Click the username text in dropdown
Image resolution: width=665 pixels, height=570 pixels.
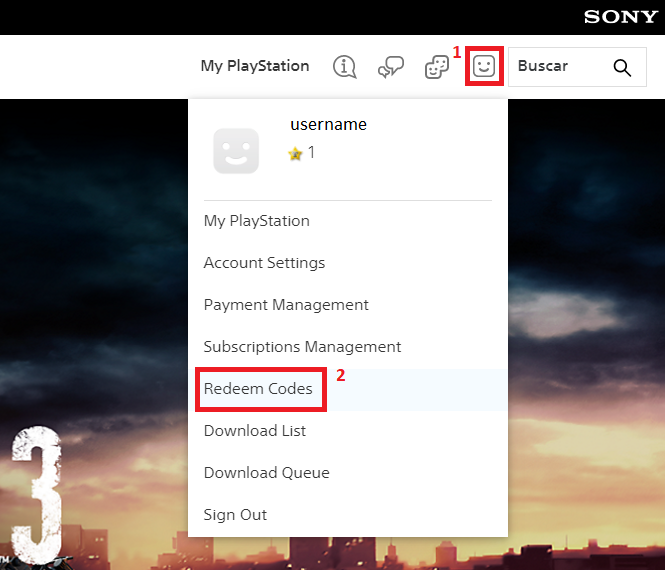pyautogui.click(x=328, y=124)
